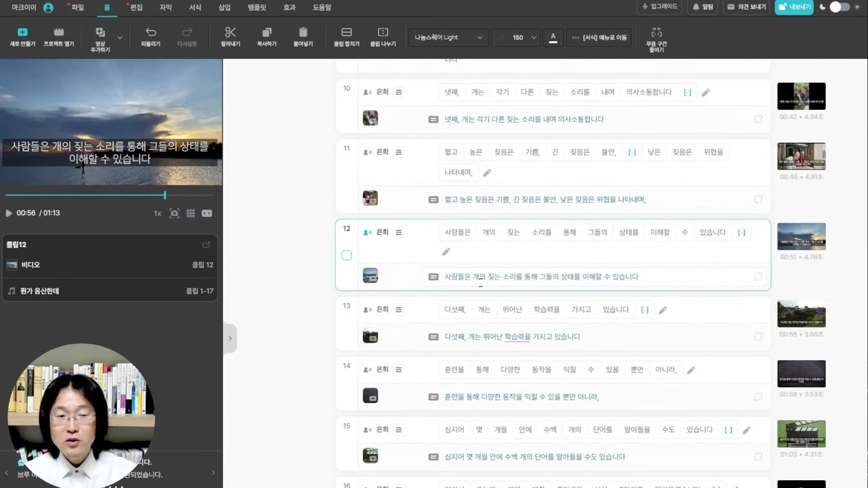
Task: Open 알림 notifications
Action: point(703,6)
